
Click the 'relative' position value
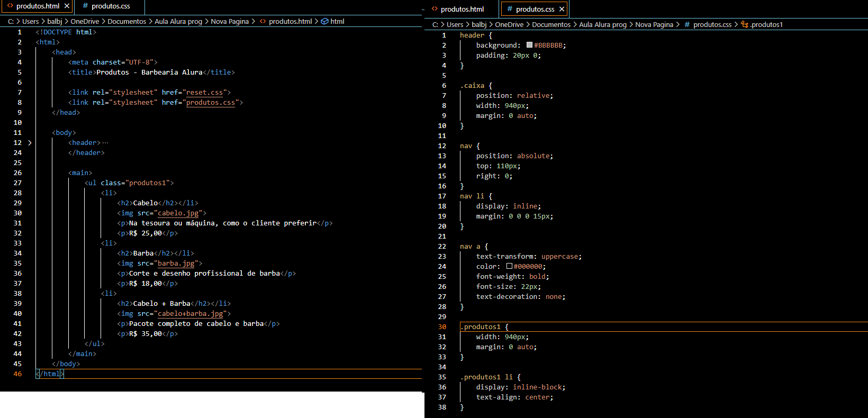(533, 96)
